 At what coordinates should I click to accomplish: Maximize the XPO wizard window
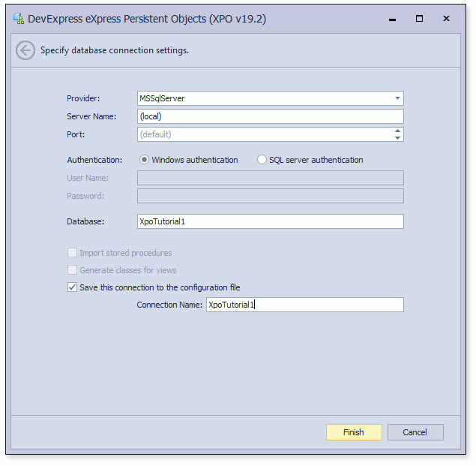click(x=419, y=19)
